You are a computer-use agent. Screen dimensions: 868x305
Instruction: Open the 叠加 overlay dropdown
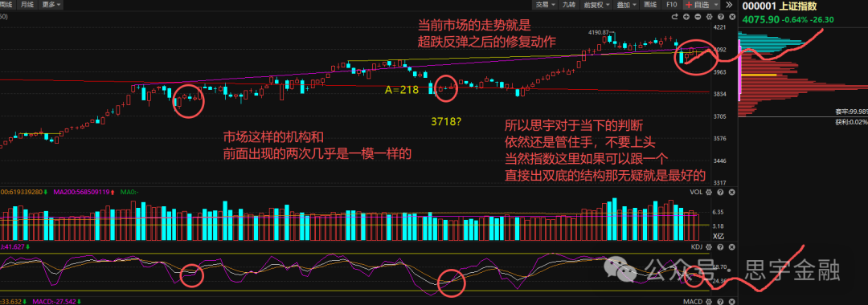[x=625, y=5]
